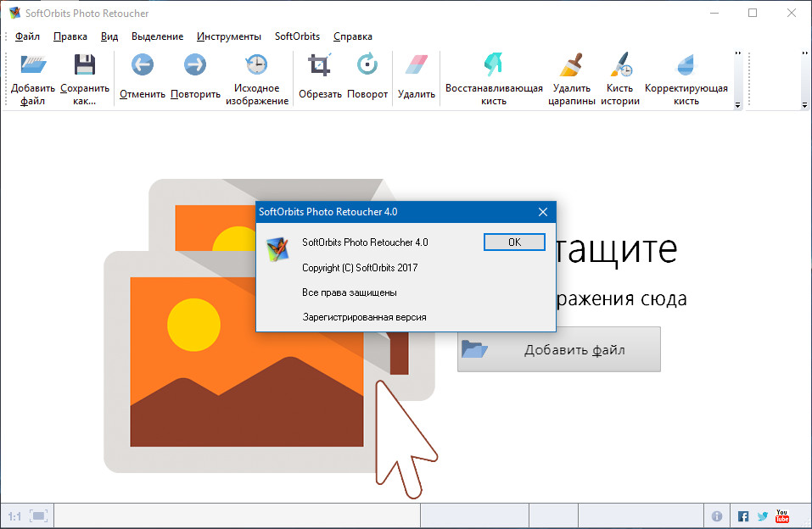Image resolution: width=812 pixels, height=529 pixels.
Task: Open the Файл menu
Action: pos(27,36)
